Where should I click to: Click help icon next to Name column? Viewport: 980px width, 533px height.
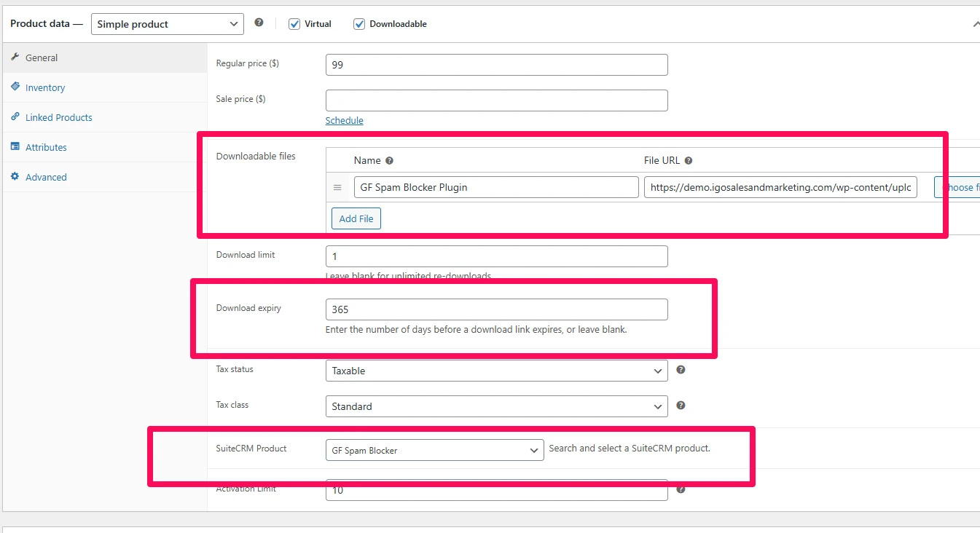389,161
